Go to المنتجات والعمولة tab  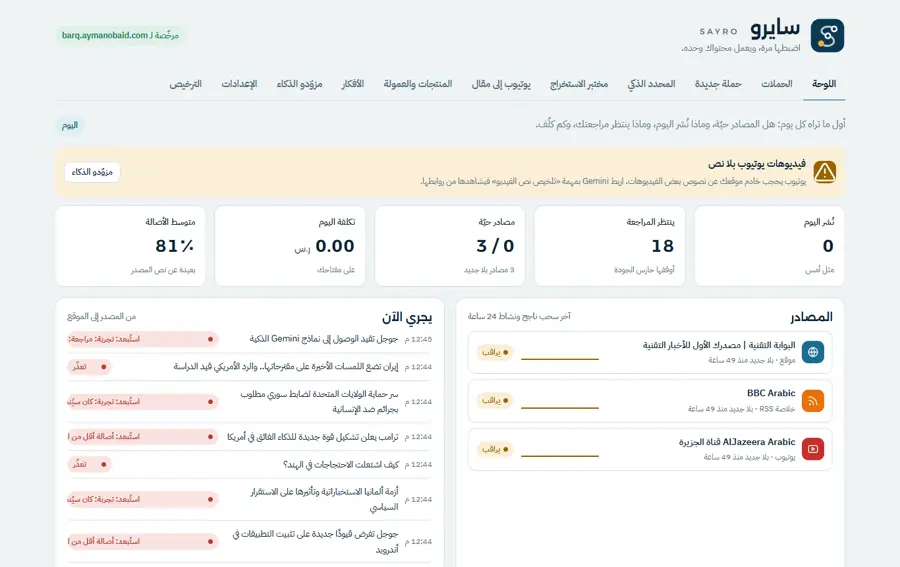(418, 84)
